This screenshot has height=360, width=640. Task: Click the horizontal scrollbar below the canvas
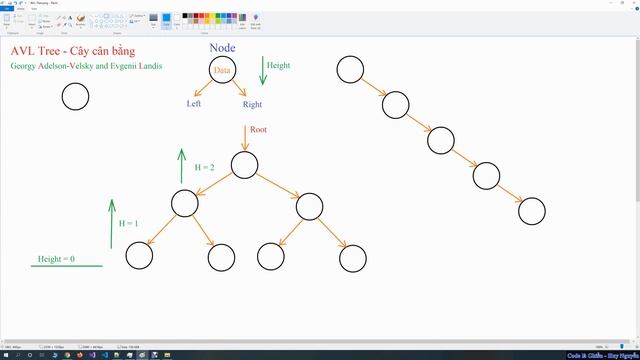tap(318, 341)
